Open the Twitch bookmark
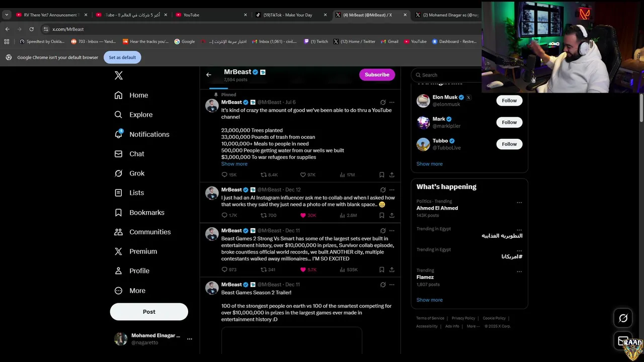The image size is (644, 362). (316, 42)
